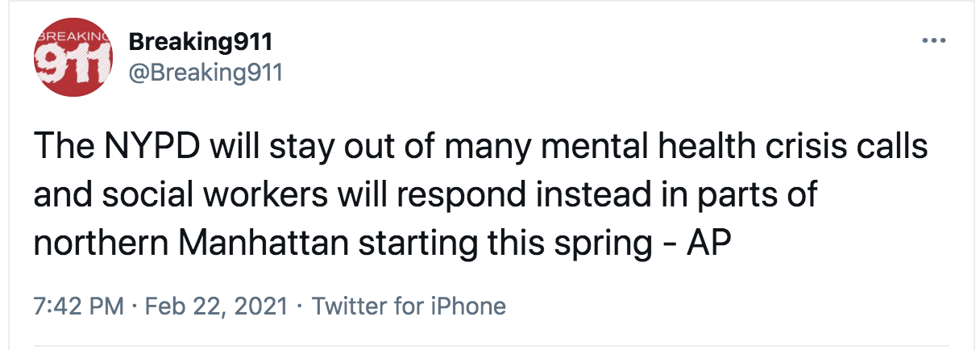Click the 7:42 PM timestamp
Viewport: 980px width, 350px height.
click(x=79, y=306)
